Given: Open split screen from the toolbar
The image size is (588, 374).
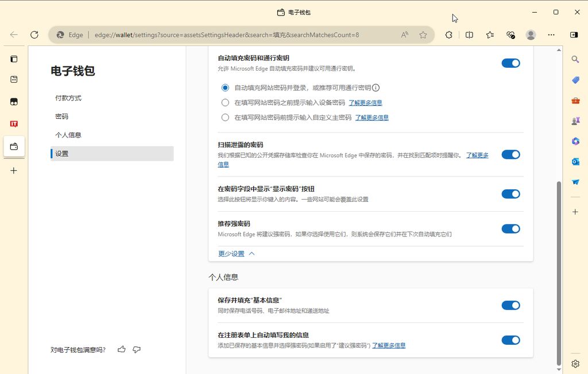Looking at the screenshot, I should 469,34.
